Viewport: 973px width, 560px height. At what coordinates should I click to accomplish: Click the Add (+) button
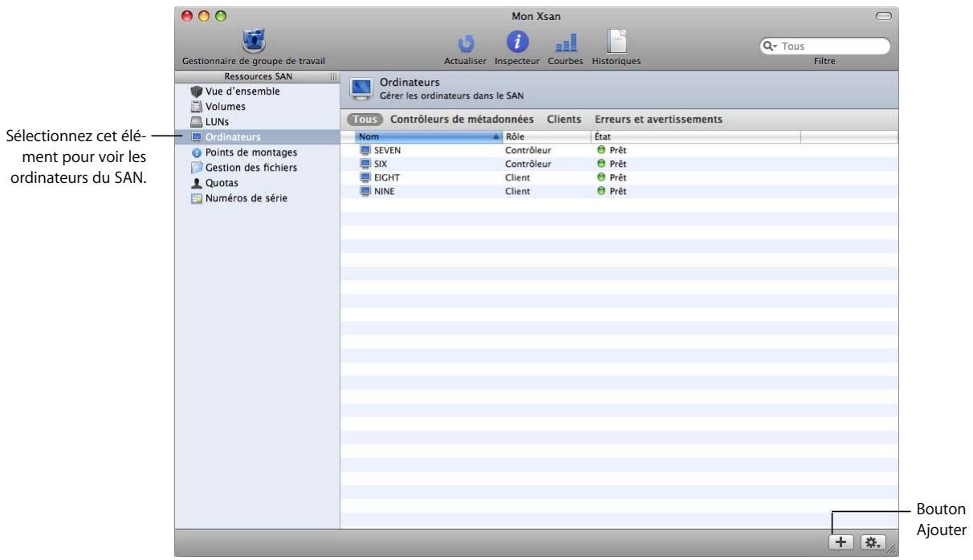841,542
